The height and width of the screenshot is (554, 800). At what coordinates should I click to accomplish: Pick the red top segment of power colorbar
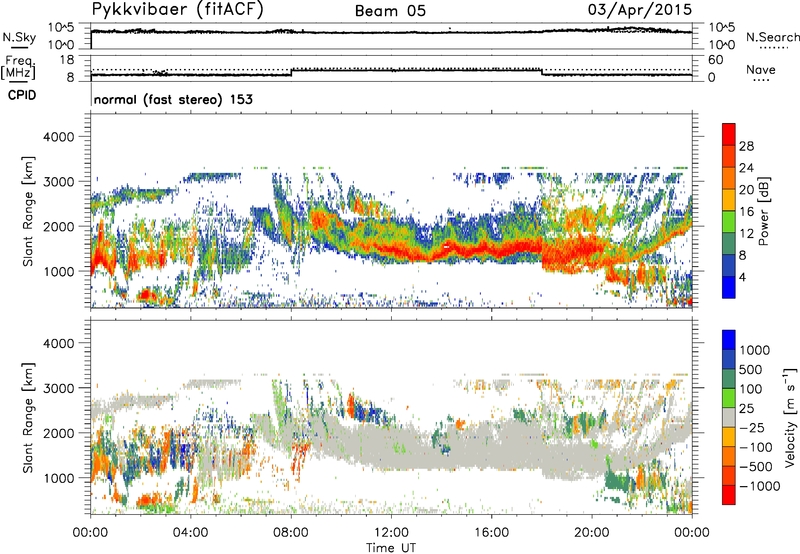pos(729,135)
